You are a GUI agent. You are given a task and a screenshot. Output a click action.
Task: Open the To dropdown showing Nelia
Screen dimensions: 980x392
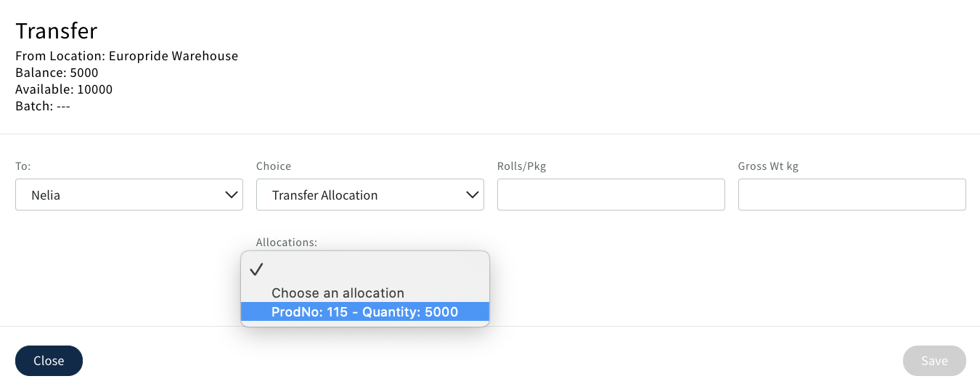(x=129, y=195)
